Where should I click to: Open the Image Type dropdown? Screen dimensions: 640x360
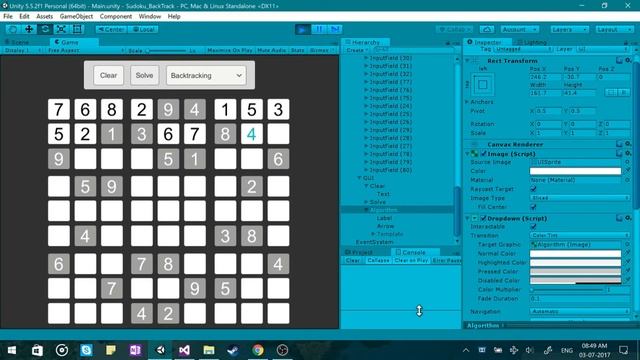(x=580, y=198)
